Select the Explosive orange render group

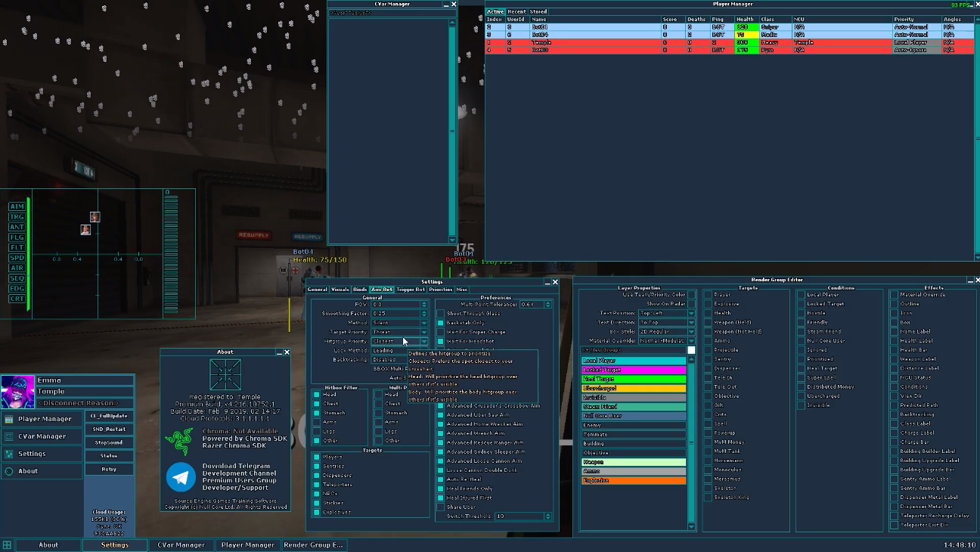[634, 480]
